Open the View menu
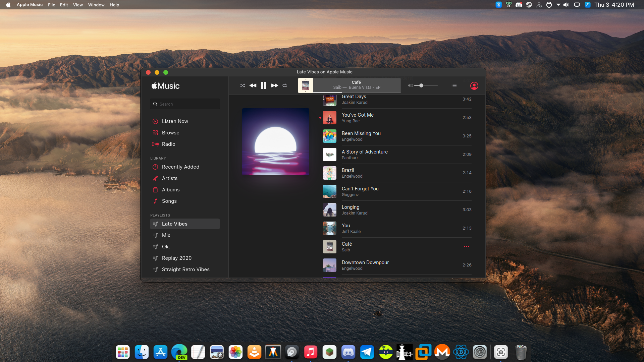This screenshot has width=644, height=362. [x=78, y=5]
